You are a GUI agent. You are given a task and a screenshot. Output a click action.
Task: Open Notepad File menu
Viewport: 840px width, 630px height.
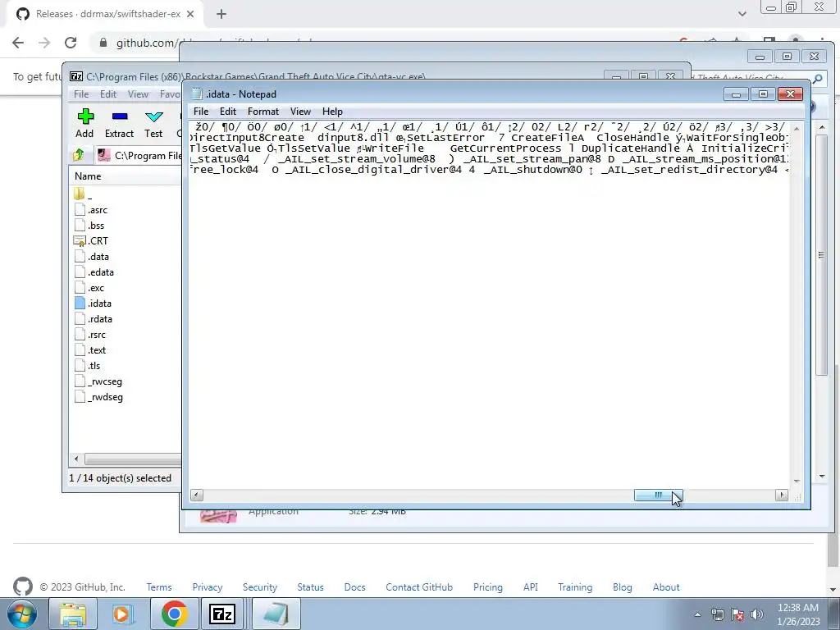(201, 112)
